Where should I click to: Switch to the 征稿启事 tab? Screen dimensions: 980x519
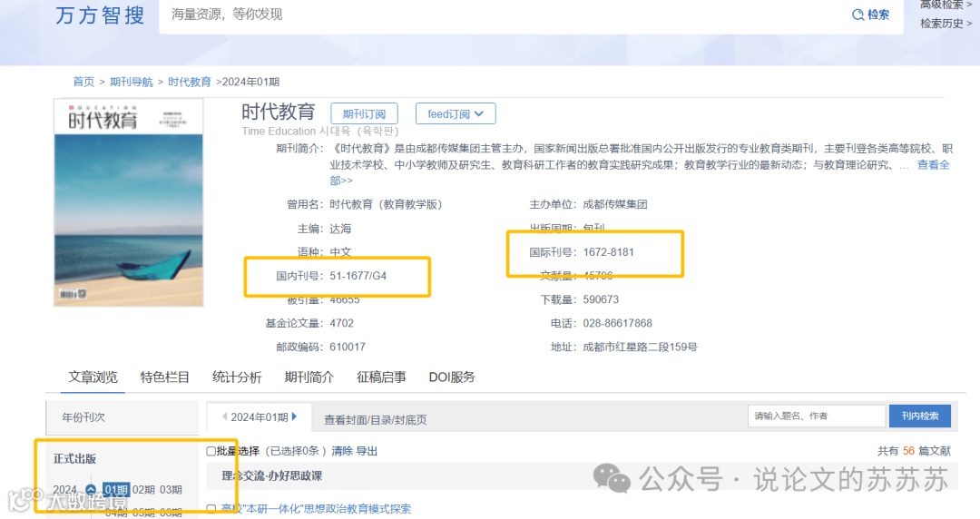click(x=381, y=377)
